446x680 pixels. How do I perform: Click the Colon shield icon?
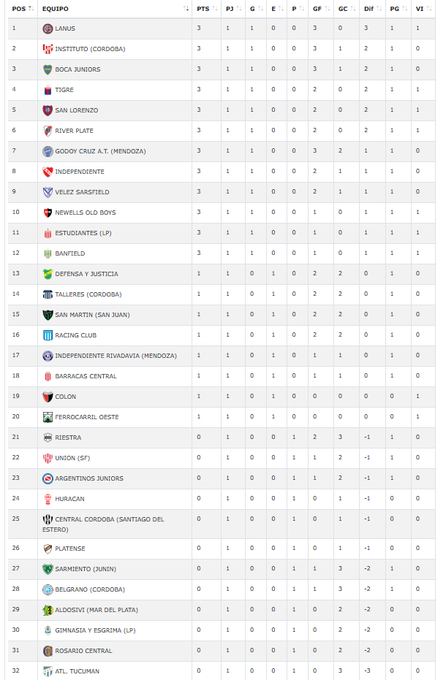click(x=48, y=396)
